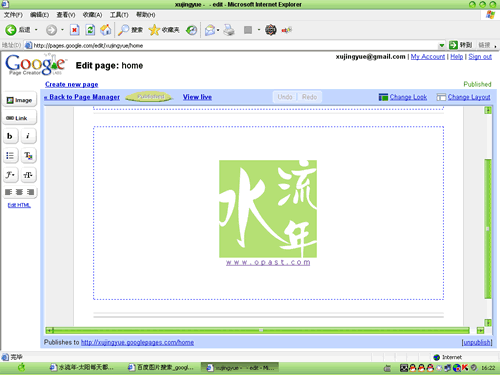Go to the Home page icon
This screenshot has height=375, width=500.
pyautogui.click(x=106, y=30)
